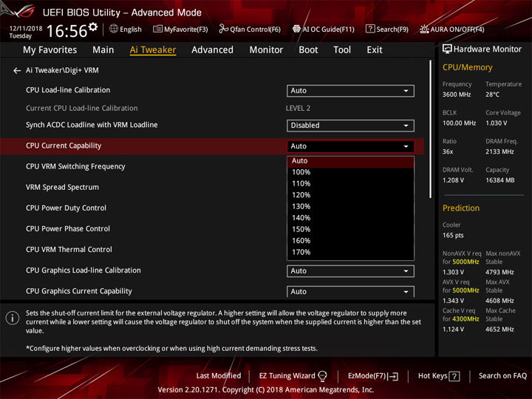This screenshot has height=399, width=532.
Task: Click the Search on FAQ link
Action: [x=502, y=376]
